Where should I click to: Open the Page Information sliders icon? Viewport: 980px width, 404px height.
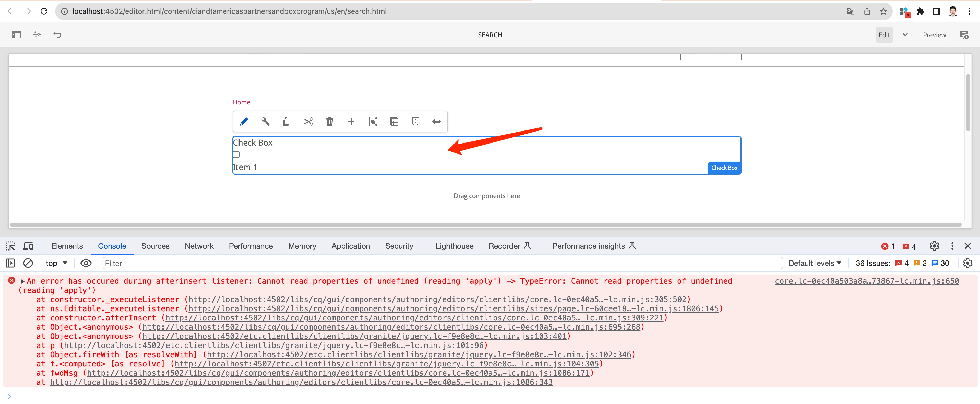(37, 35)
